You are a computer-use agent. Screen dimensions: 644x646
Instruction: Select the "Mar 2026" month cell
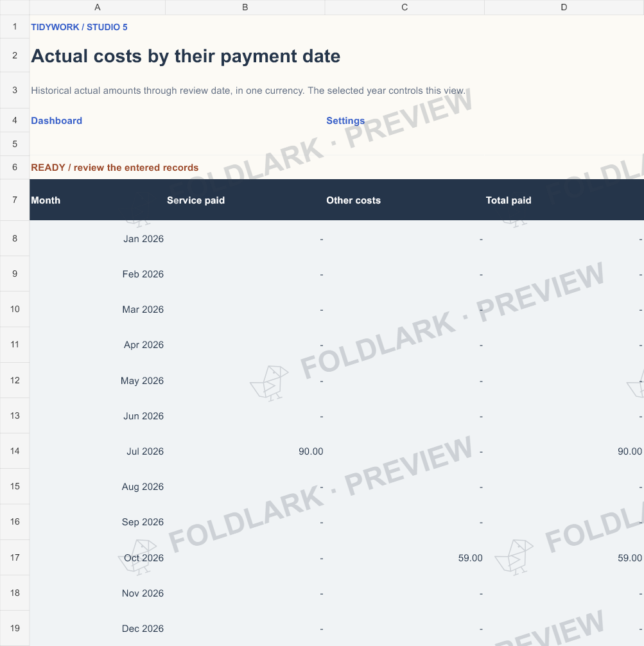[x=97, y=310]
